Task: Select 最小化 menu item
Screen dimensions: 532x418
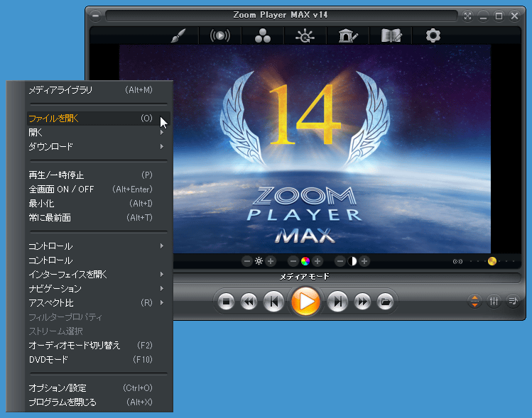Action: tap(99, 204)
